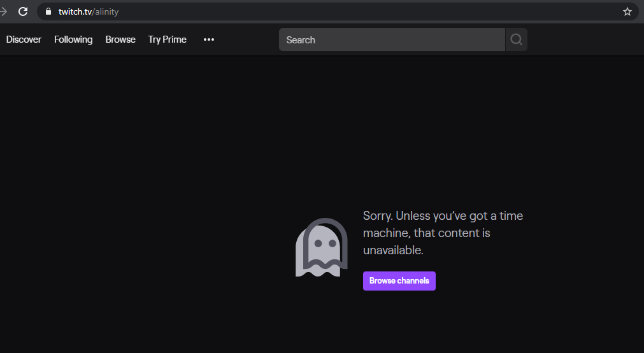Click the browser forward arrow

3,11
